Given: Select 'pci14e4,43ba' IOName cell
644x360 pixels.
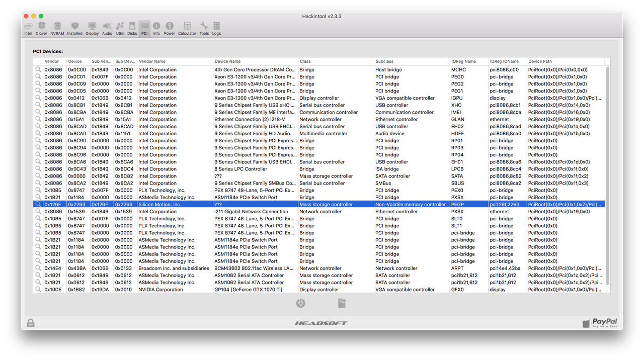Looking at the screenshot, I should [x=505, y=268].
